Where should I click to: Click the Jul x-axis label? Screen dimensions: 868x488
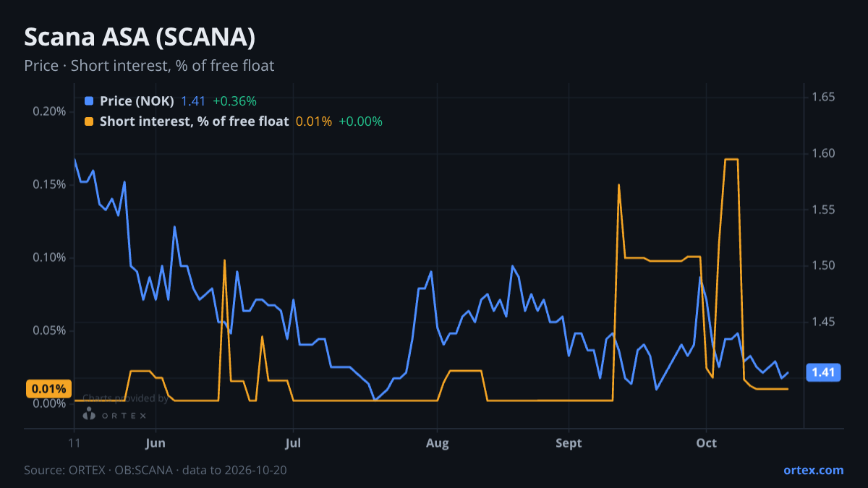(x=293, y=443)
